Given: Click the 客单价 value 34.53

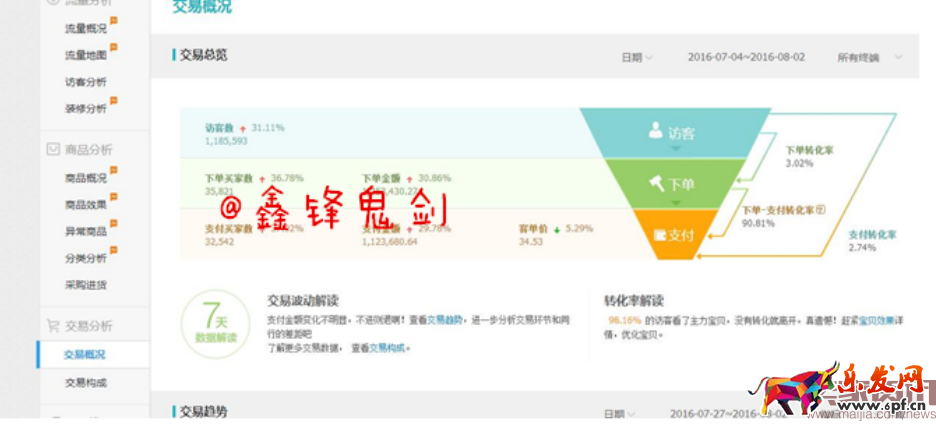Looking at the screenshot, I should [531, 242].
